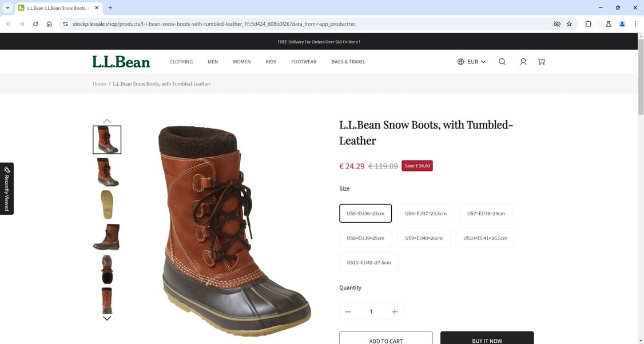This screenshot has width=644, height=344.
Task: Open the BAGS & TRAVEL menu
Action: [x=348, y=61]
